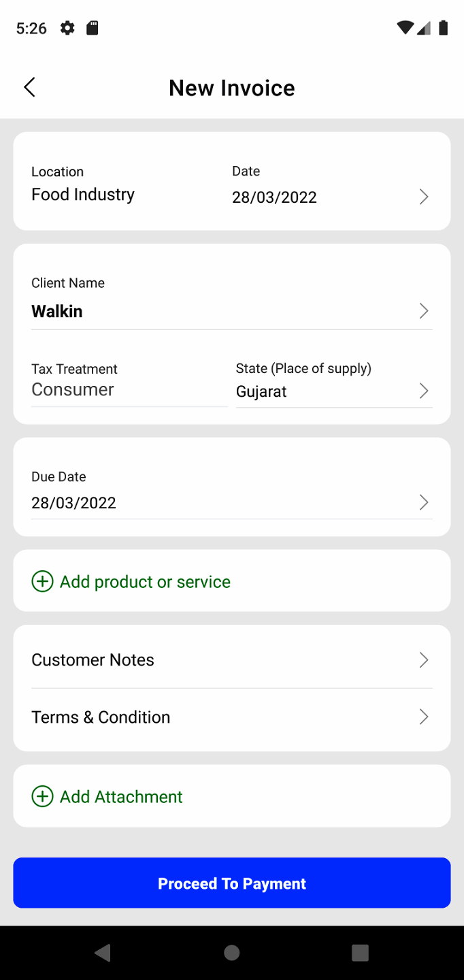Click the Wi-Fi icon in the status bar

[x=404, y=28]
